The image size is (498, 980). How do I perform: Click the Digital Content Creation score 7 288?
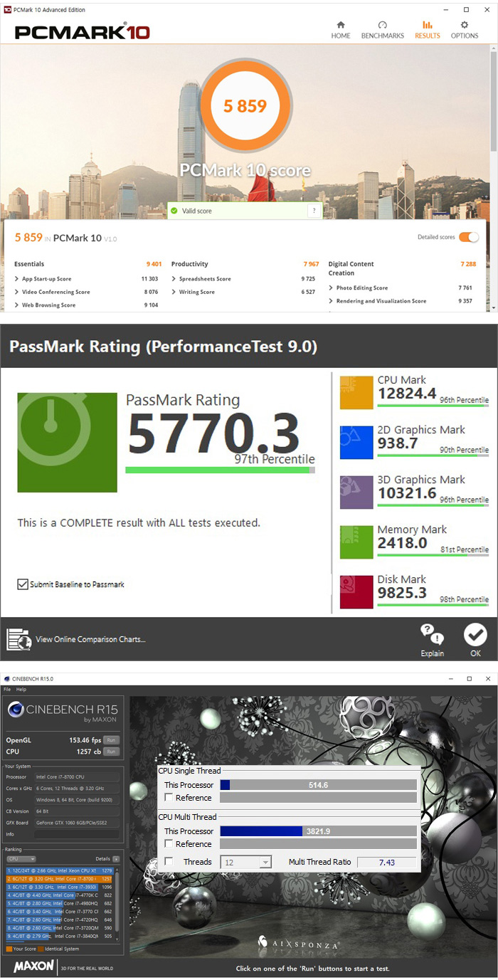coord(468,264)
